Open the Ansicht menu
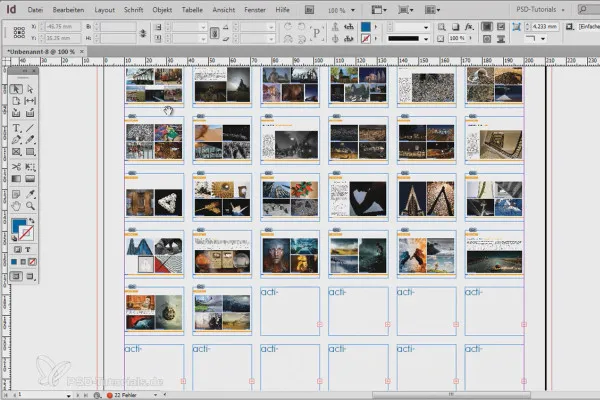The height and width of the screenshot is (400, 600). [223, 10]
